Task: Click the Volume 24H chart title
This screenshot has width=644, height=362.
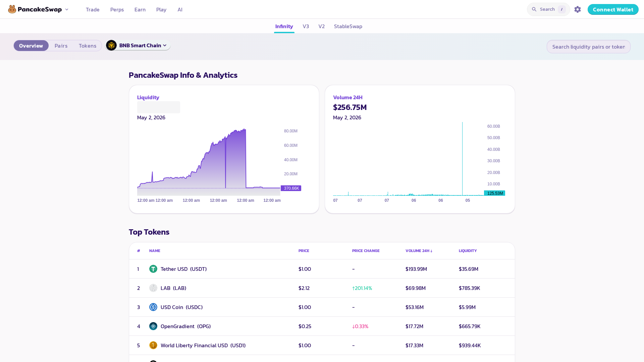Action: 348,97
